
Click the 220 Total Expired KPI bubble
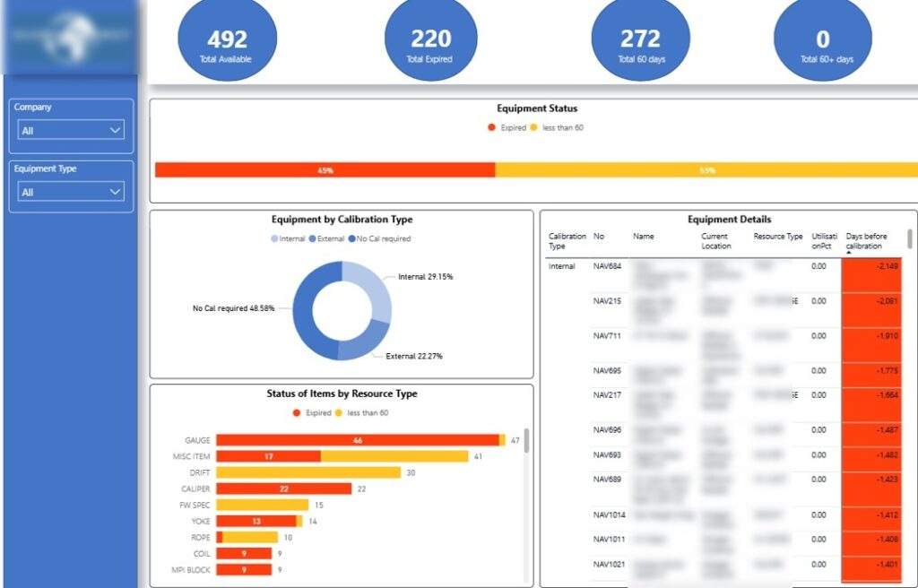431,39
